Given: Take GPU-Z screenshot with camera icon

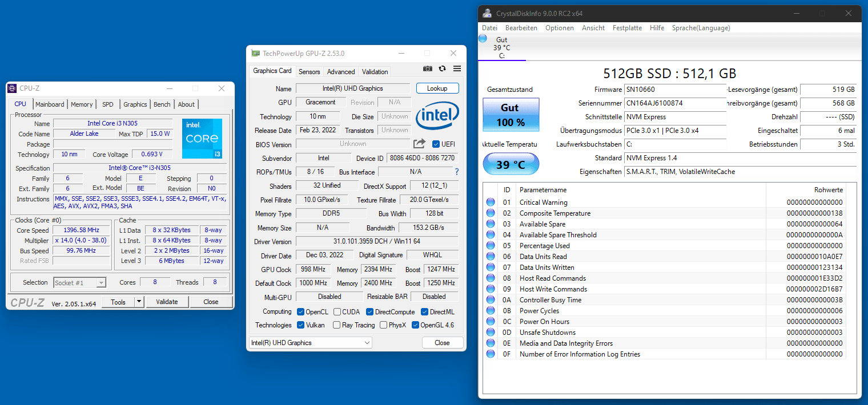Looking at the screenshot, I should click(427, 68).
